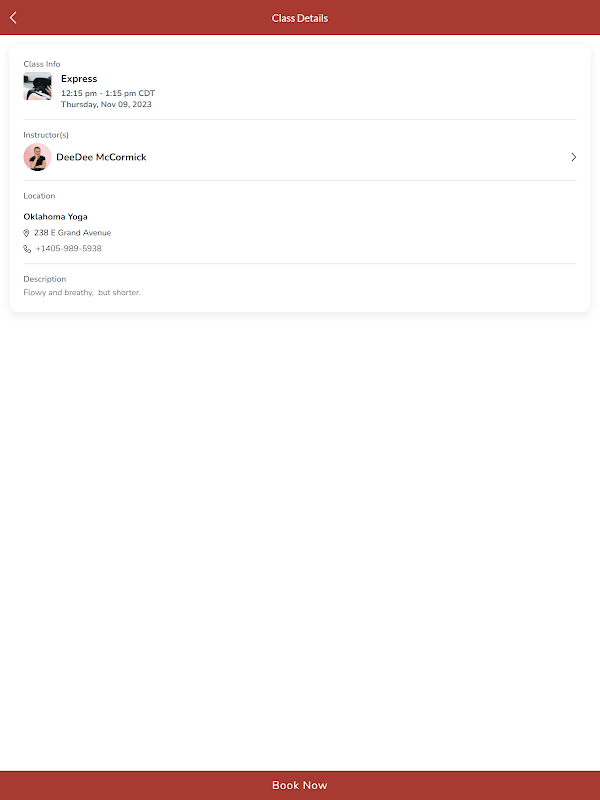
Task: Go back using the header arrow
Action: 13,17
